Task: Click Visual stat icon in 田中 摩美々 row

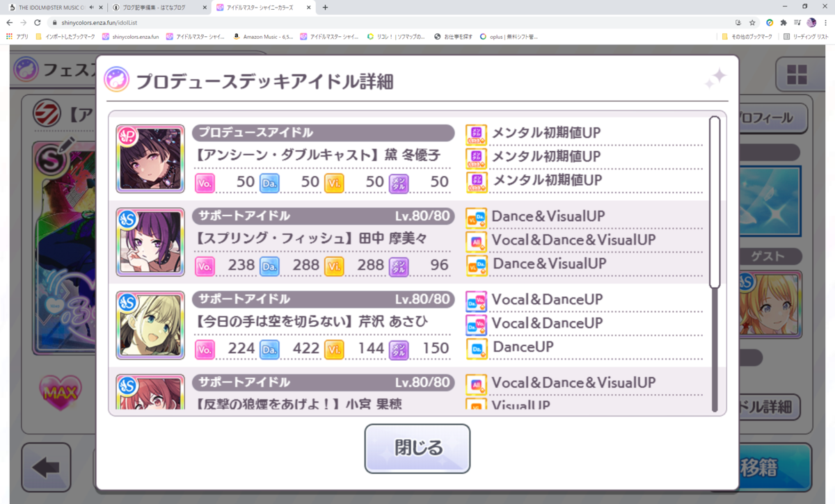Action: [x=334, y=266]
